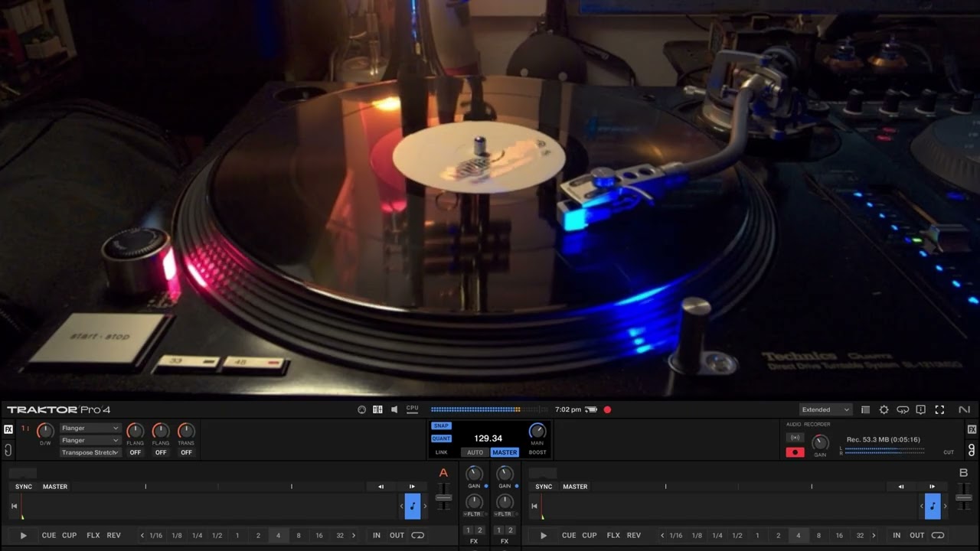
Task: Turn on the TRANS effect OFF button
Action: pos(186,452)
